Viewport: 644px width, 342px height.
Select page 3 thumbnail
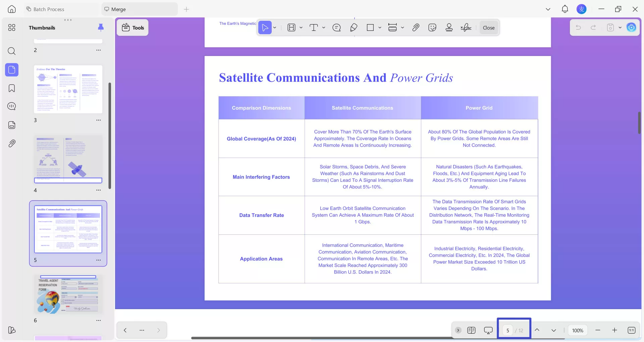[x=68, y=89]
